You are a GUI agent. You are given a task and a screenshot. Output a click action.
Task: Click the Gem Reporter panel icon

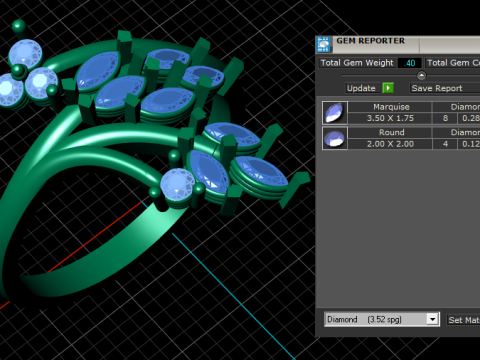click(x=323, y=45)
